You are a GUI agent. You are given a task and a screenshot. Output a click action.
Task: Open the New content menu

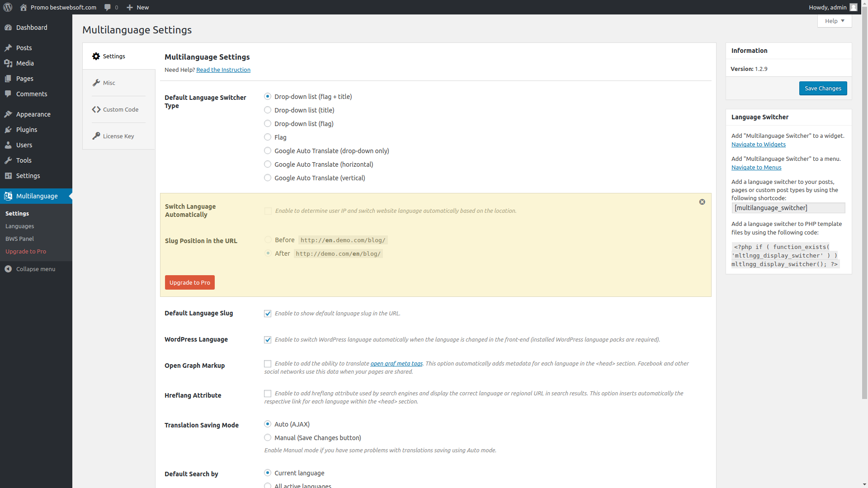(x=137, y=7)
